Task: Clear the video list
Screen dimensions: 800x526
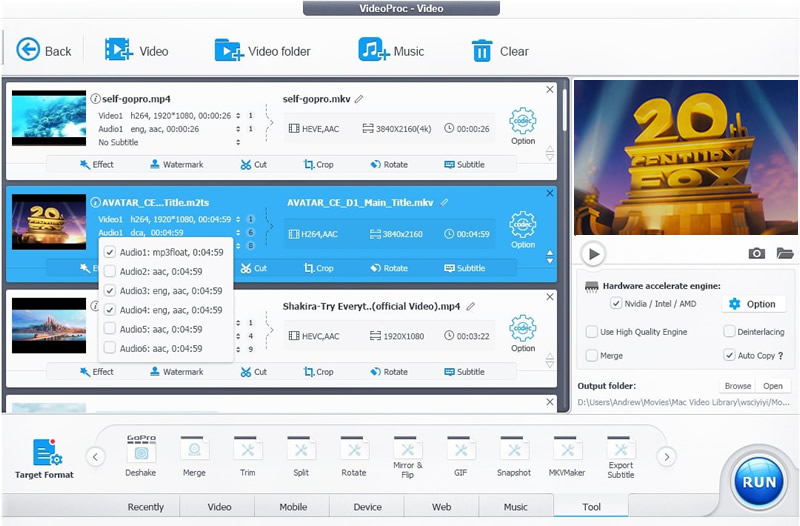Action: [499, 51]
